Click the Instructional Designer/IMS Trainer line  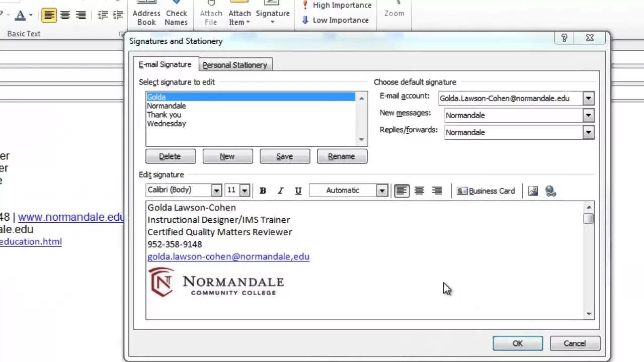coord(218,220)
